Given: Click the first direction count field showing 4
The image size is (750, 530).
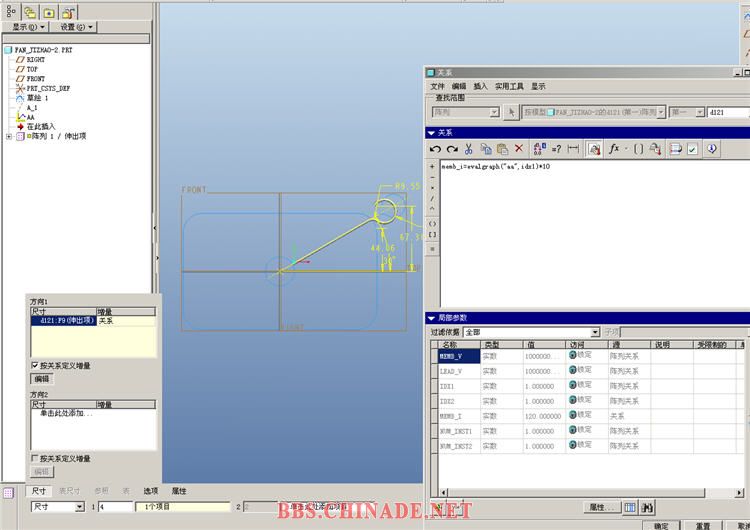Looking at the screenshot, I should point(115,507).
